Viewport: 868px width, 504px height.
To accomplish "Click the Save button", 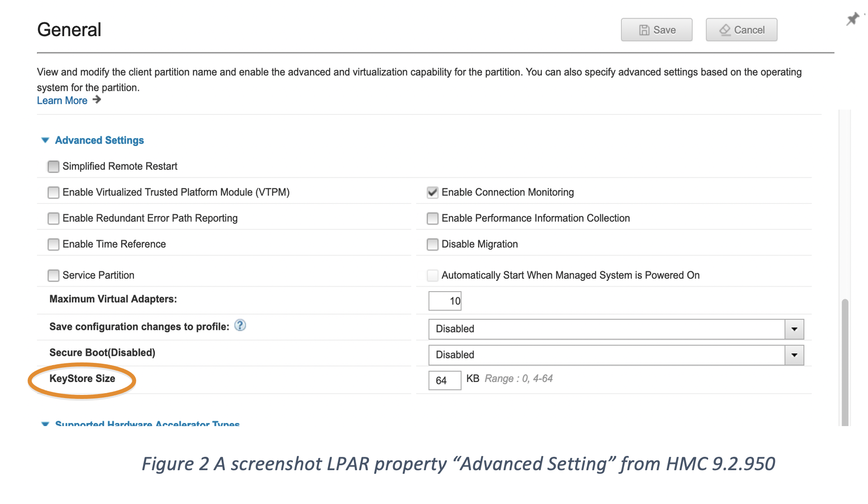I will click(657, 30).
